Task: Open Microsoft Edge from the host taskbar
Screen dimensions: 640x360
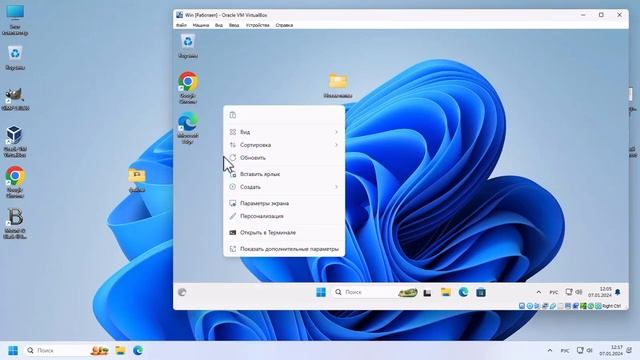Action: [x=138, y=350]
